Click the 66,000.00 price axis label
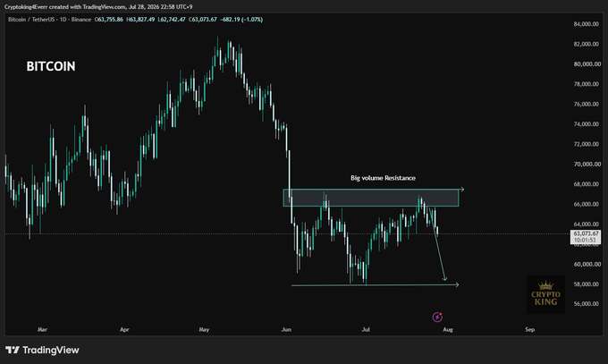This screenshot has height=364, width=608. pyautogui.click(x=587, y=204)
